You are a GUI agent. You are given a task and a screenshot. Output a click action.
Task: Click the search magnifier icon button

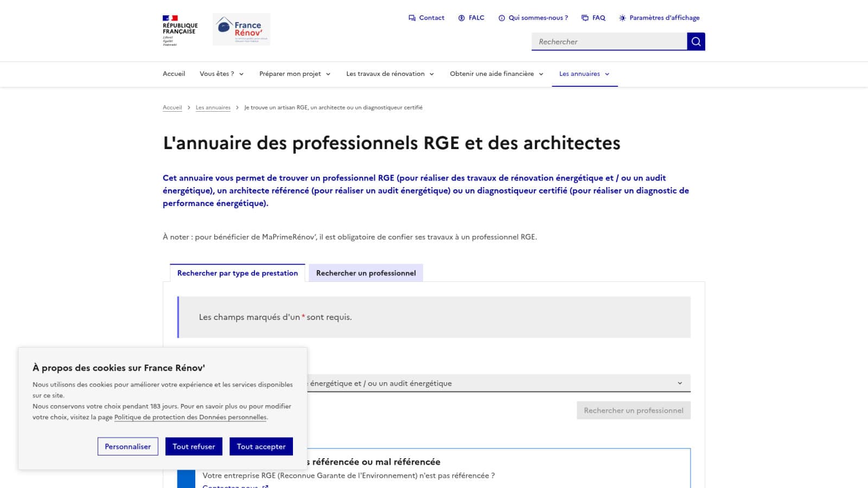click(x=696, y=42)
